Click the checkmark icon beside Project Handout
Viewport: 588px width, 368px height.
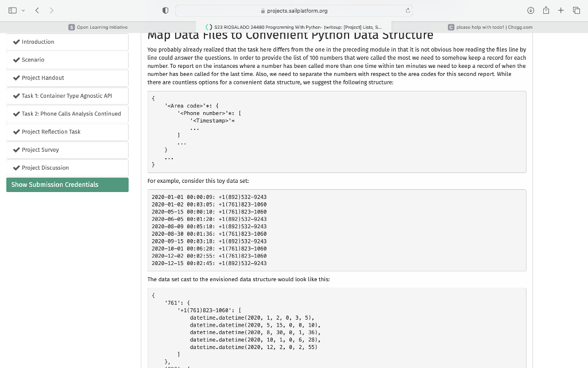coord(16,78)
